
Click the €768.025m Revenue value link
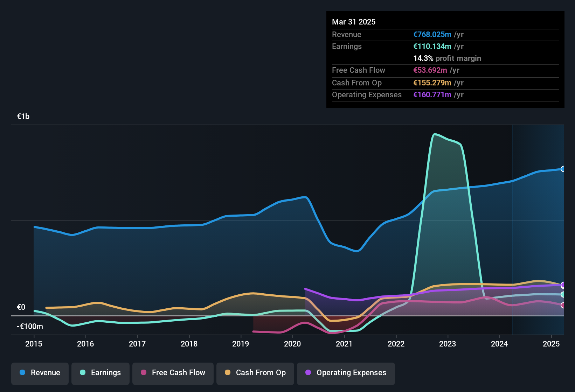[x=432, y=34]
